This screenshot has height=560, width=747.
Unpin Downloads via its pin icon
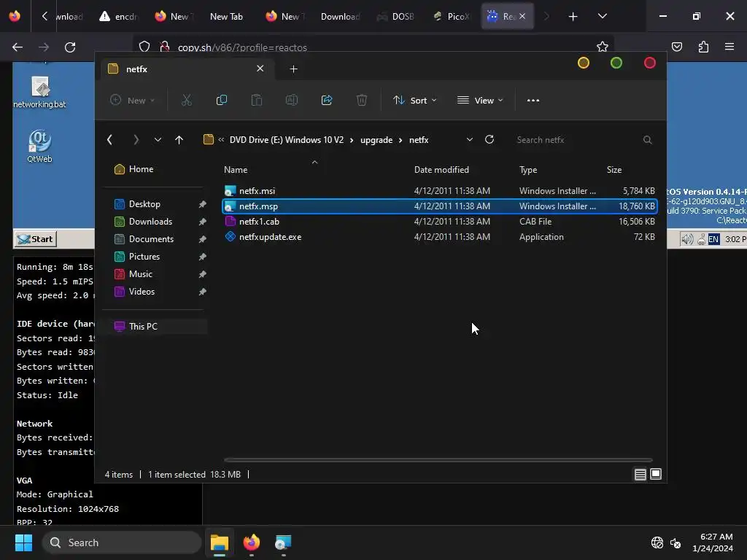[203, 222]
